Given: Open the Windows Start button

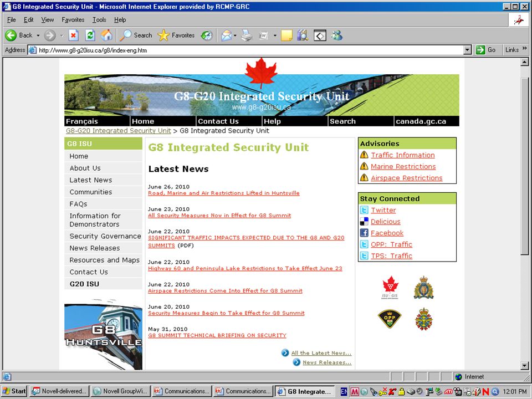Looking at the screenshot, I should [14, 391].
